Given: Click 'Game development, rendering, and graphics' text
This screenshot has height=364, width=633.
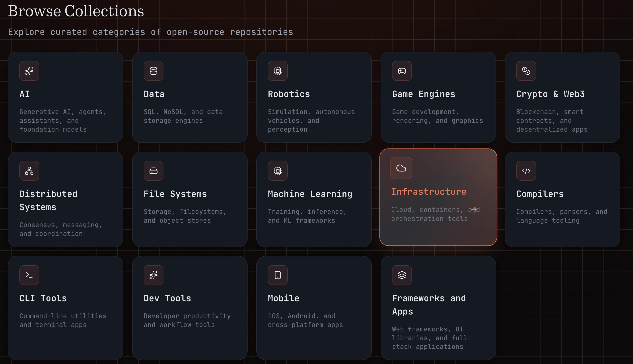Looking at the screenshot, I should coord(437,116).
